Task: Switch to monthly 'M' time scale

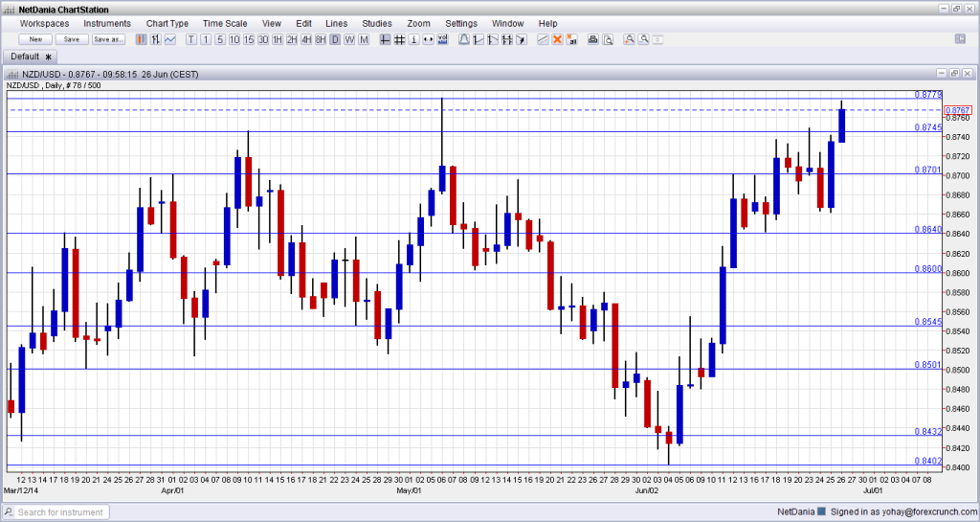Action: [x=364, y=39]
